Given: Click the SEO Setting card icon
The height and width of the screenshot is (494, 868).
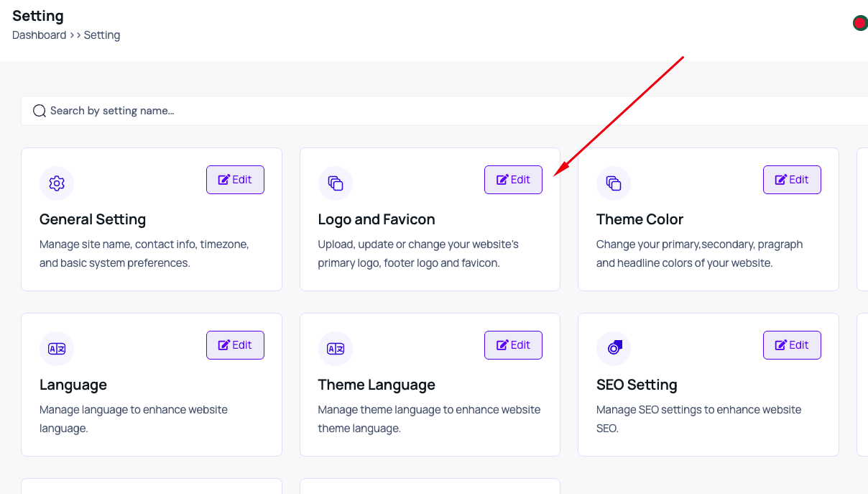Looking at the screenshot, I should coord(614,349).
